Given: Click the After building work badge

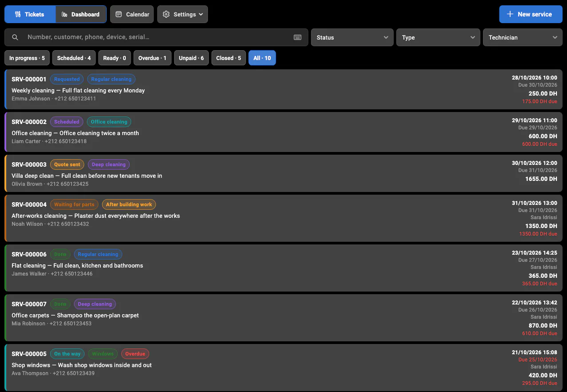Looking at the screenshot, I should point(129,204).
